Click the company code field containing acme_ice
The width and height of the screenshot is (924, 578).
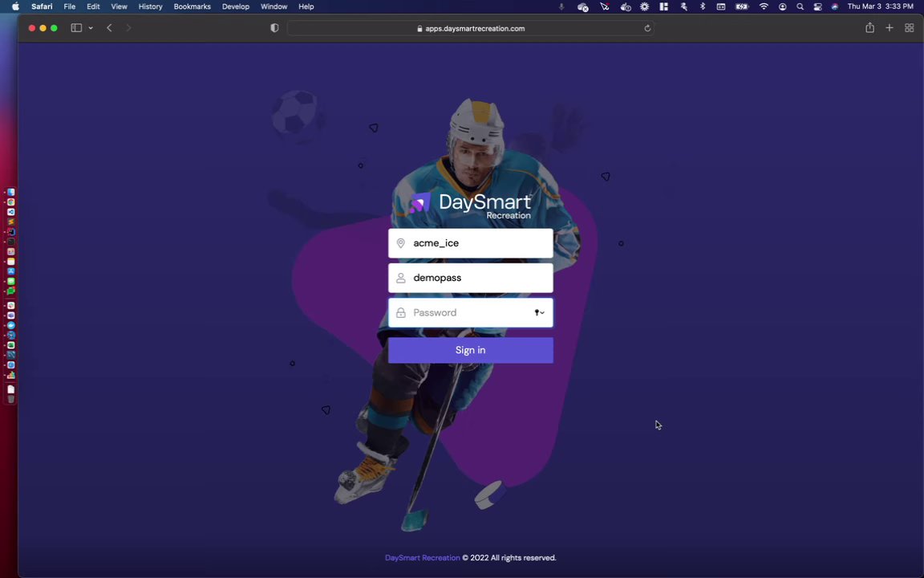(470, 243)
